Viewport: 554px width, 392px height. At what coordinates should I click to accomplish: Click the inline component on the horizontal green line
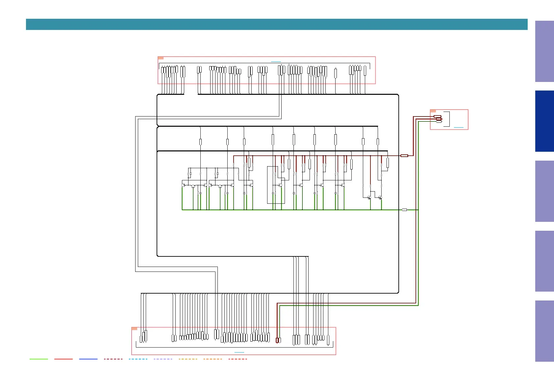pos(404,210)
